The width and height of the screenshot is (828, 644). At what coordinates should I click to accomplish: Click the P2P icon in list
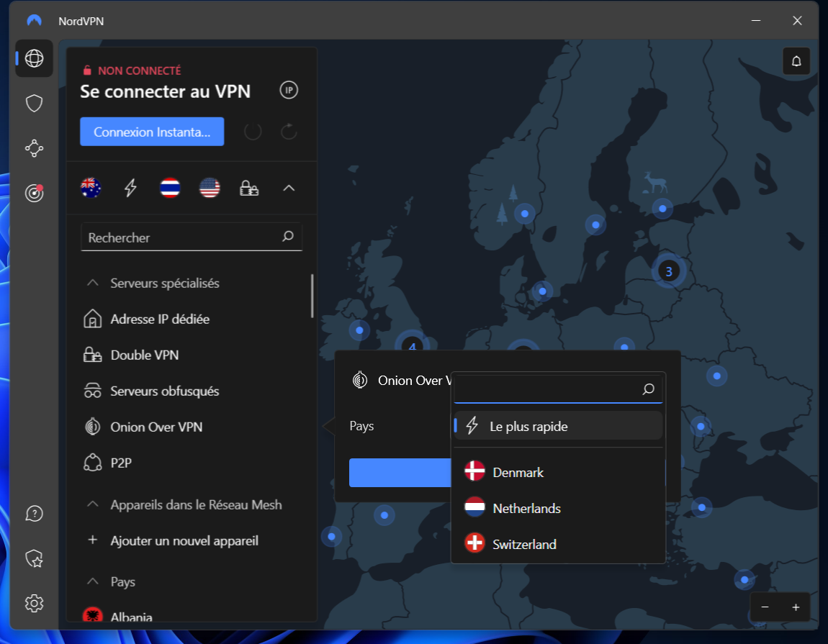point(92,463)
